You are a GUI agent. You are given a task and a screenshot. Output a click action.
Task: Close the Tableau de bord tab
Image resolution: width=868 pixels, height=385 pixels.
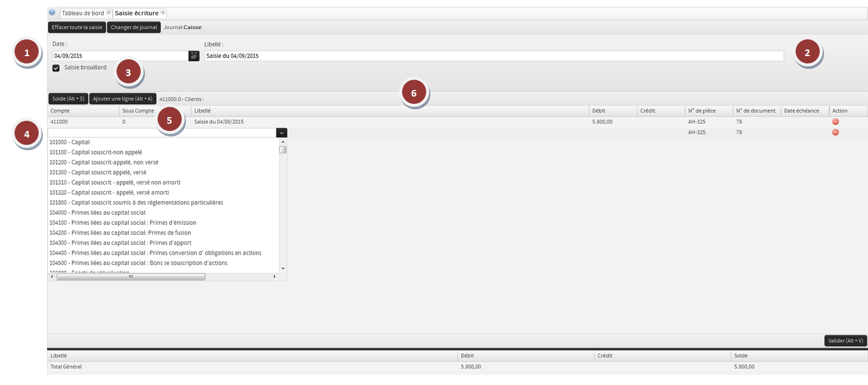(x=109, y=13)
